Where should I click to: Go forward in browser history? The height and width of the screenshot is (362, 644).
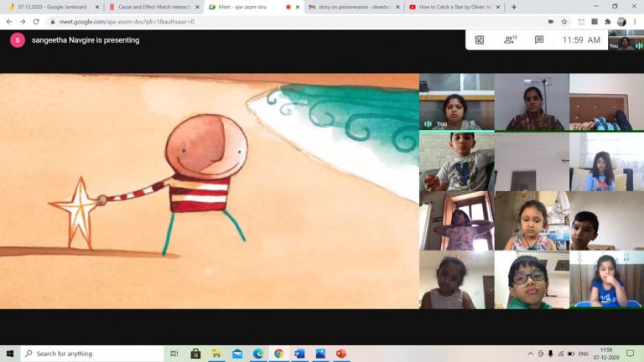23,22
